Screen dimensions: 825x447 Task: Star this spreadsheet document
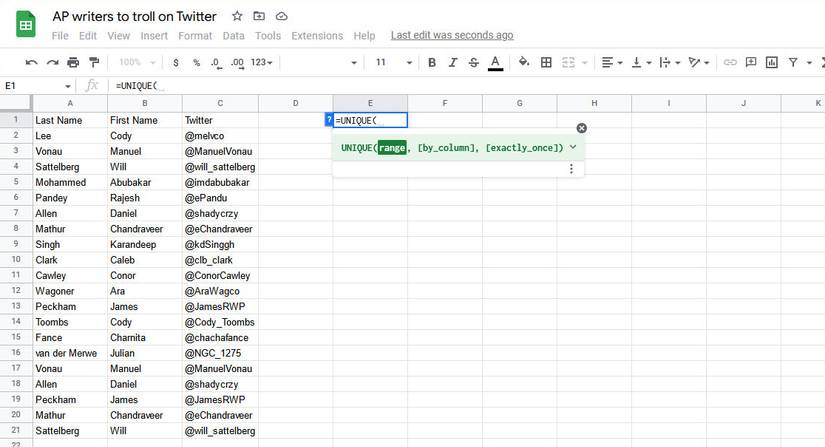pyautogui.click(x=237, y=16)
